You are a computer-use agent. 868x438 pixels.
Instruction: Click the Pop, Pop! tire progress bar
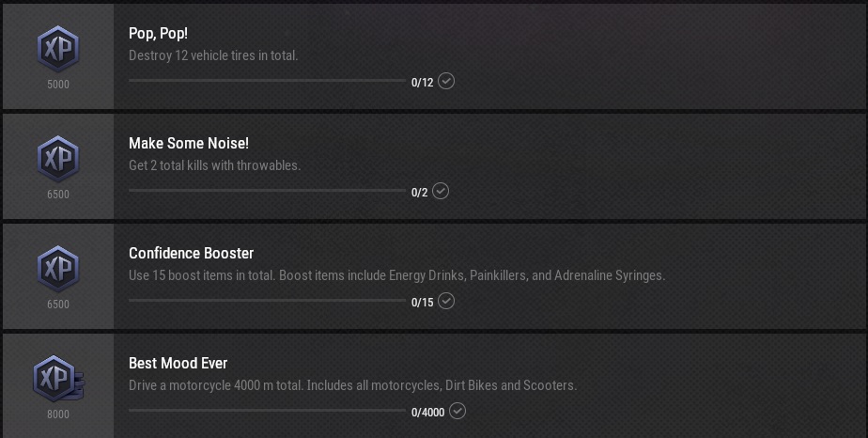(267, 81)
